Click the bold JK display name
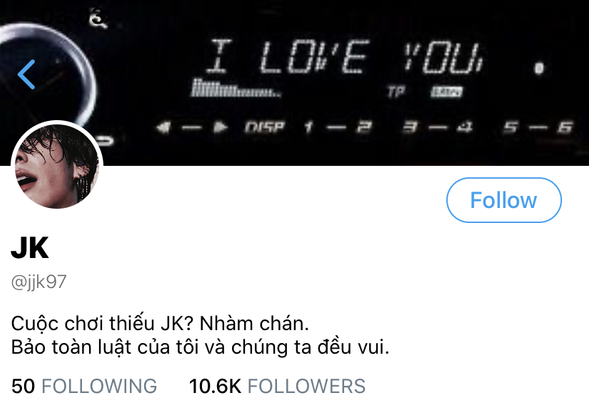Image resolution: width=589 pixels, height=410 pixels. [x=30, y=248]
